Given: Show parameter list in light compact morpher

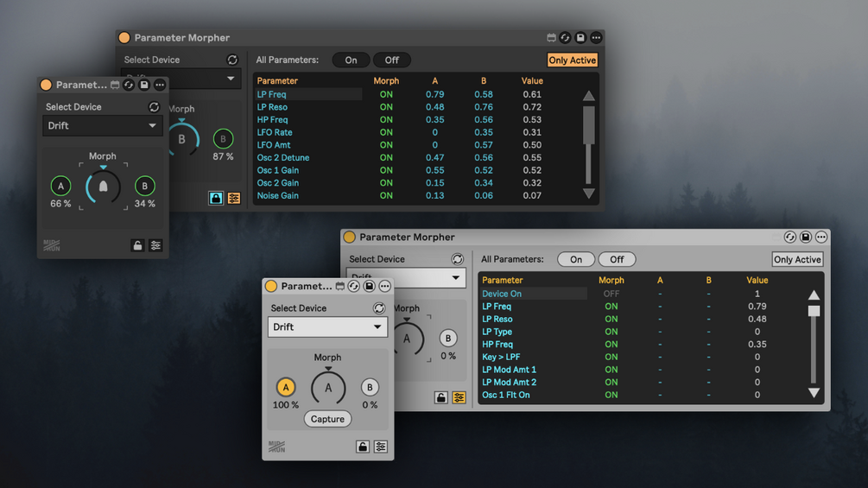Looking at the screenshot, I should coord(380,447).
